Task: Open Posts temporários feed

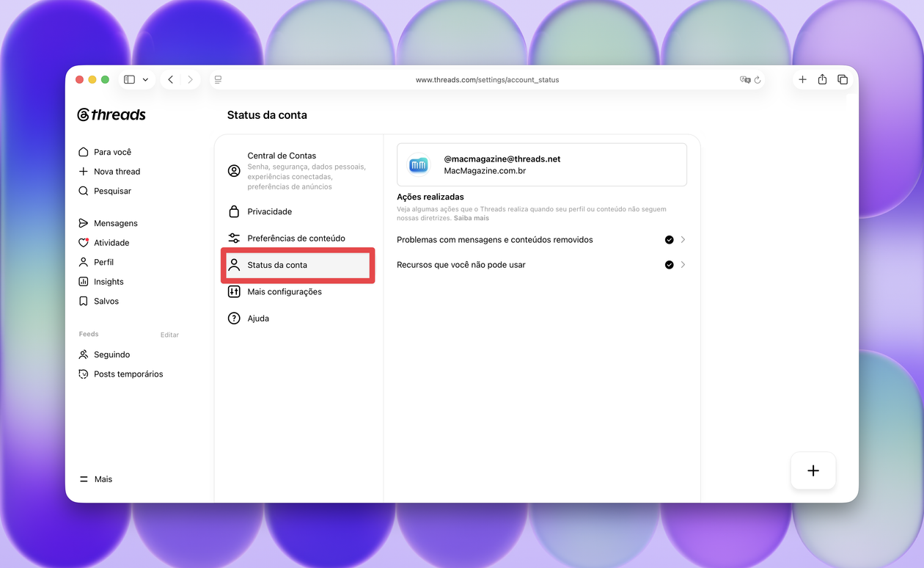Action: [121, 374]
